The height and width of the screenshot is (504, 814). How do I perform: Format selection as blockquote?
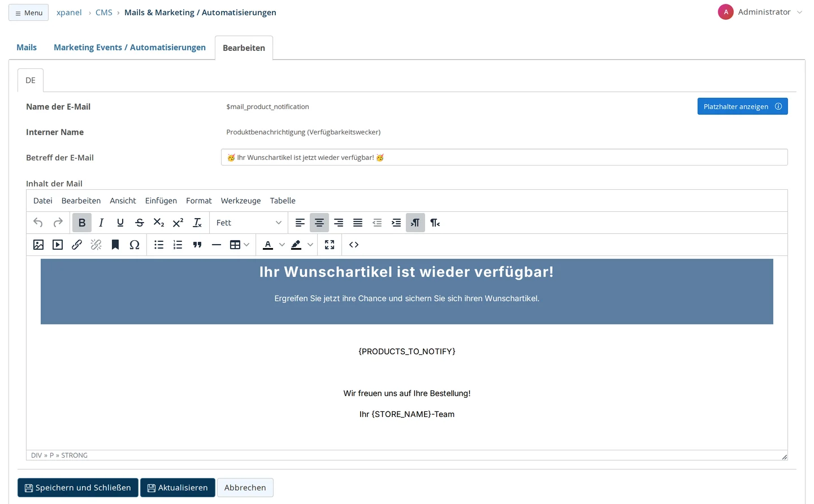coord(197,245)
